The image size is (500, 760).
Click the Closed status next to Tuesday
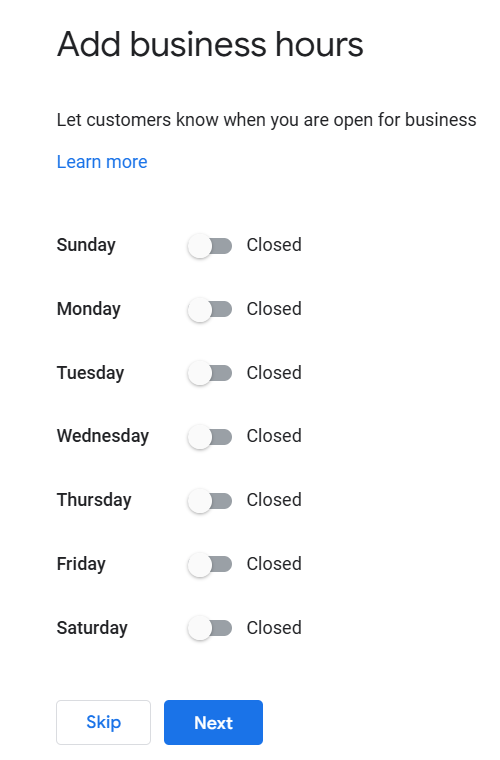tap(274, 373)
